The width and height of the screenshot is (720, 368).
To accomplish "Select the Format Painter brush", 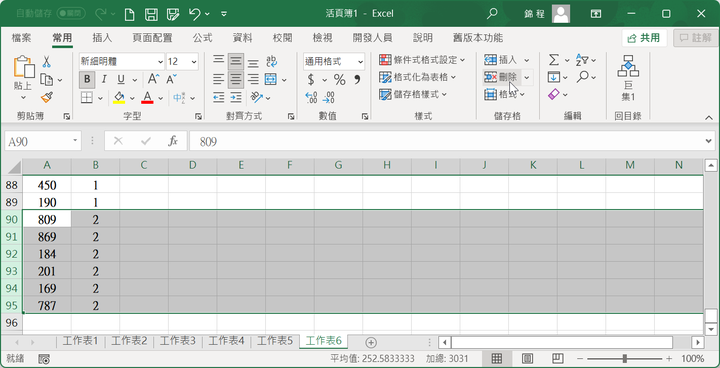I will pyautogui.click(x=46, y=97).
